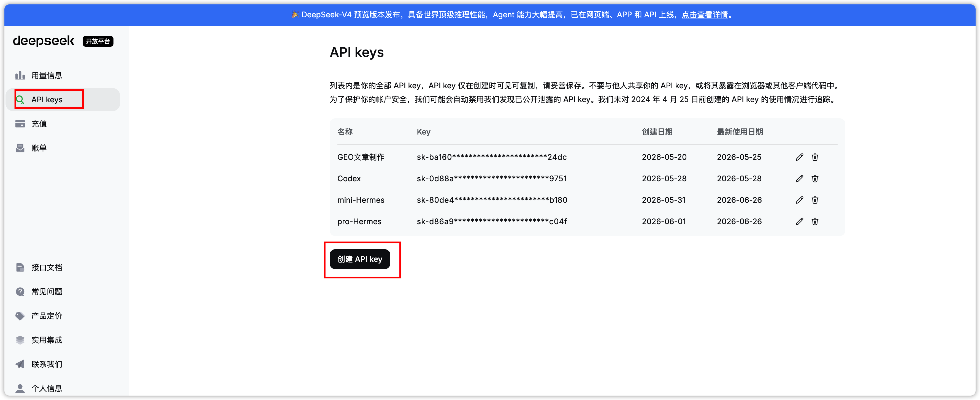Delete the Codex API key
This screenshot has width=980, height=400.
coord(814,179)
